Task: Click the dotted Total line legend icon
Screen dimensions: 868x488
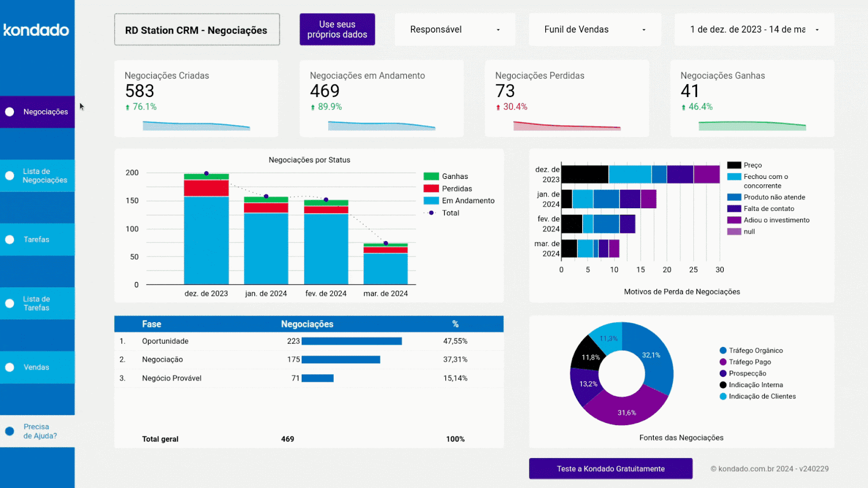Action: point(431,213)
